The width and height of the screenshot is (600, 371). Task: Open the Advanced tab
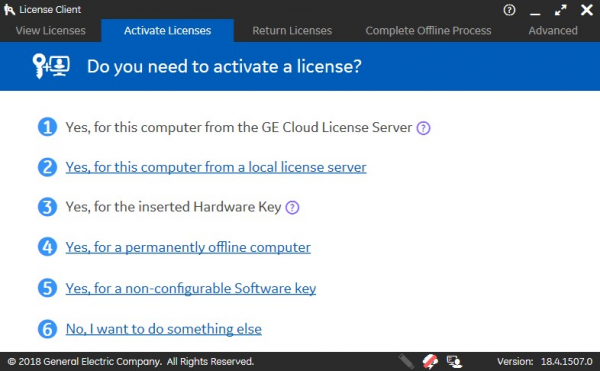click(x=553, y=31)
